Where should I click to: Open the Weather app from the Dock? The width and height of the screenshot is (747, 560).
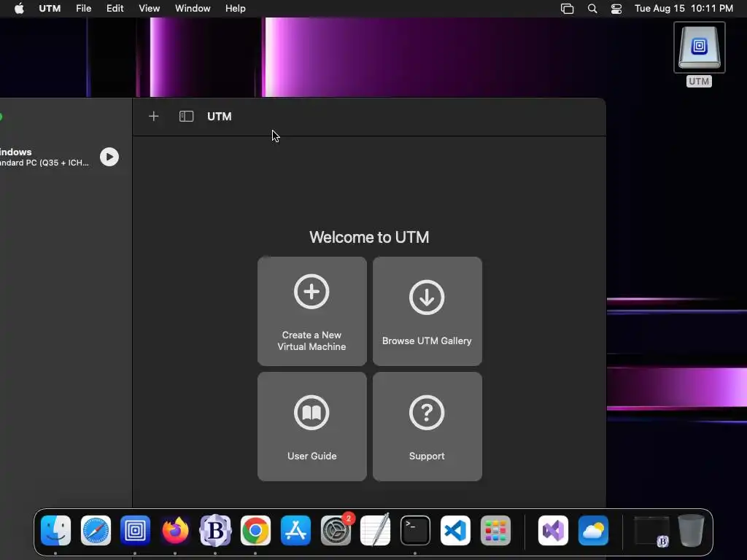pos(593,530)
